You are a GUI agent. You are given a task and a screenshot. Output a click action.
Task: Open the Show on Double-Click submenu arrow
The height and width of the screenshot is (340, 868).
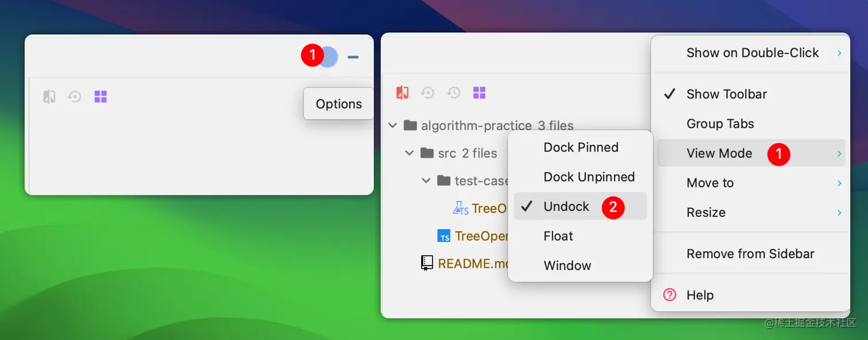tap(839, 53)
